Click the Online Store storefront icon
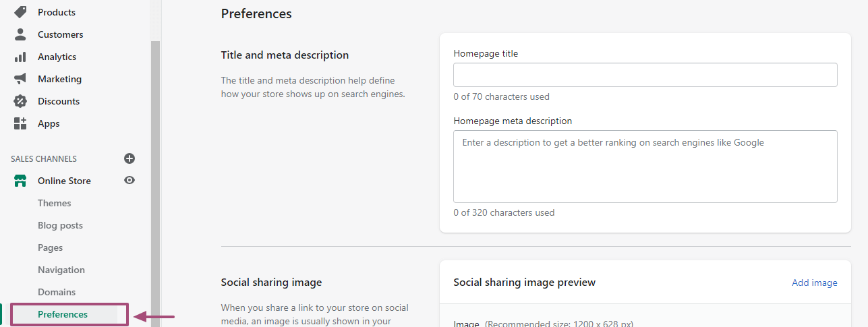 (20, 181)
